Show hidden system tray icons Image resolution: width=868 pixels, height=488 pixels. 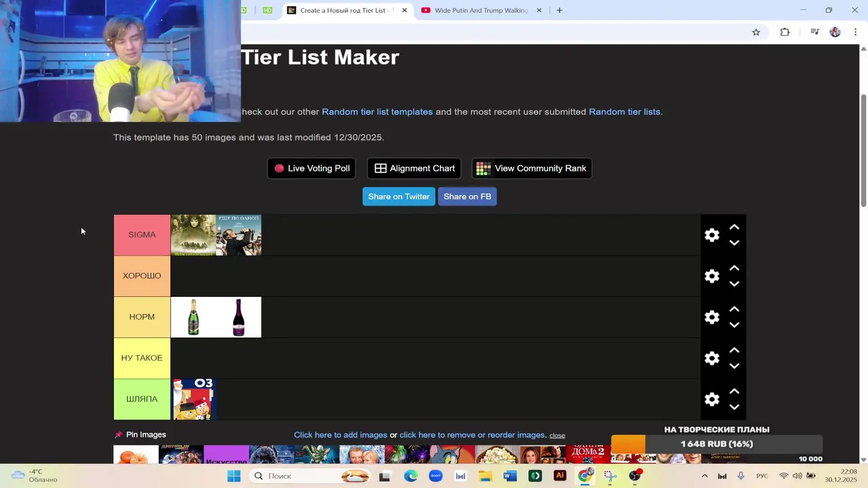click(x=705, y=476)
